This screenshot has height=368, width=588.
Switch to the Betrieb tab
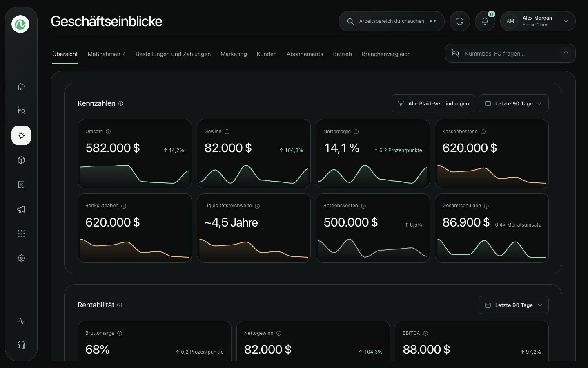click(x=342, y=54)
